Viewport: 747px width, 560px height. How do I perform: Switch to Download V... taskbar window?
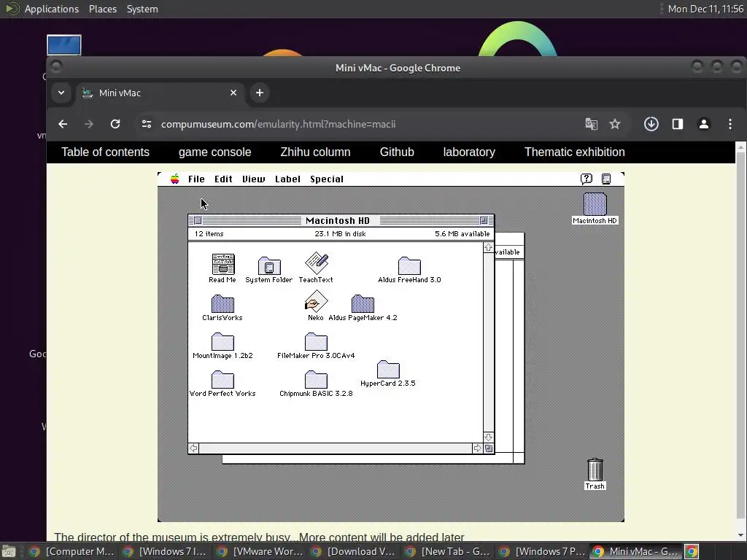(x=354, y=551)
